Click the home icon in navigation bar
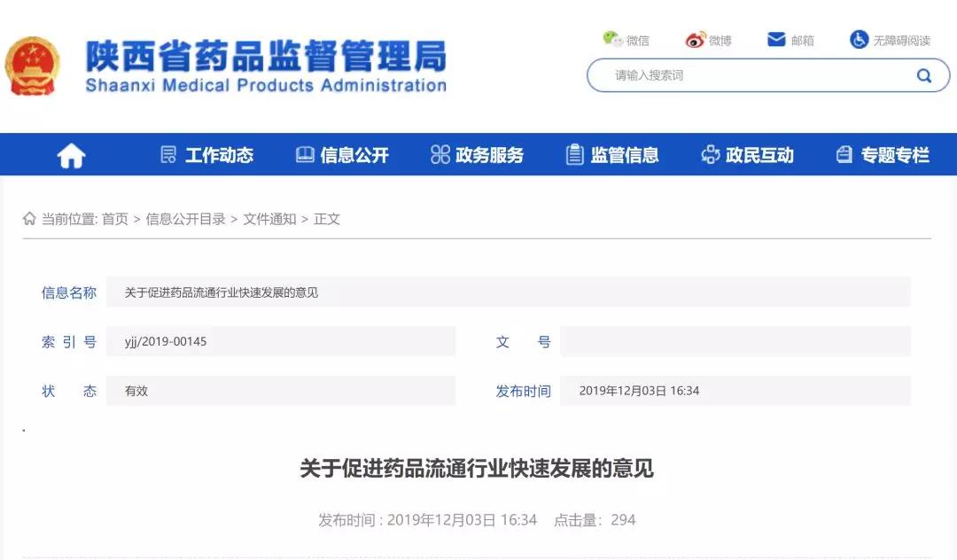 click(x=71, y=156)
